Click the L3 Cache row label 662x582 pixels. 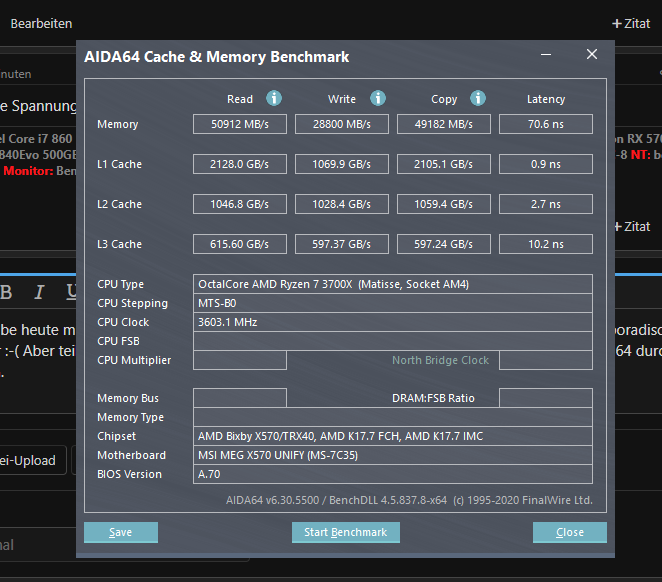119,244
